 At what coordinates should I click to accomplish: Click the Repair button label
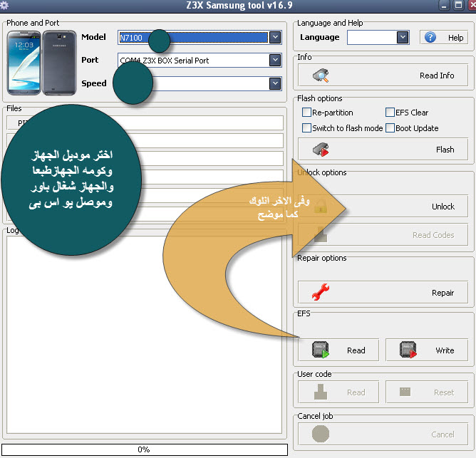coord(443,293)
